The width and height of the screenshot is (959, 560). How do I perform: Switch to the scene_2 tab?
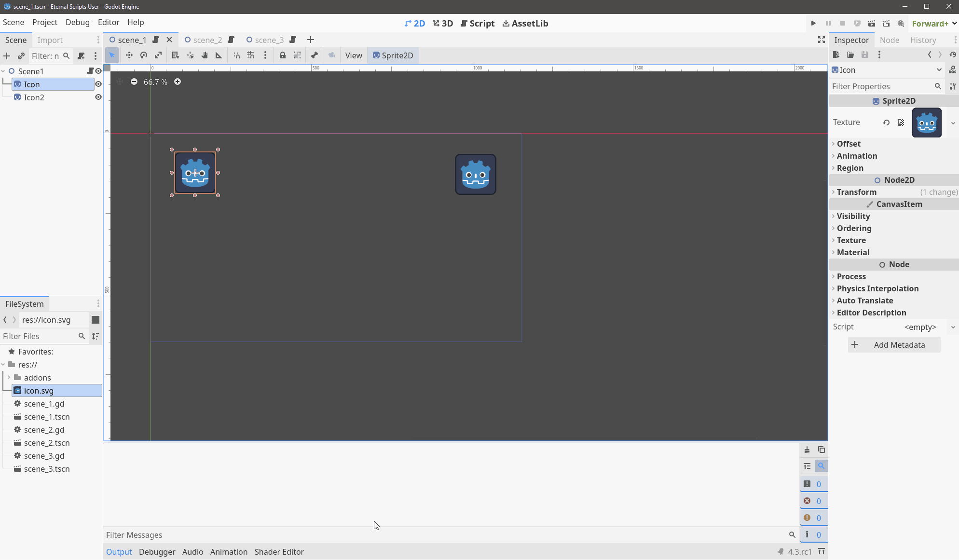(207, 40)
